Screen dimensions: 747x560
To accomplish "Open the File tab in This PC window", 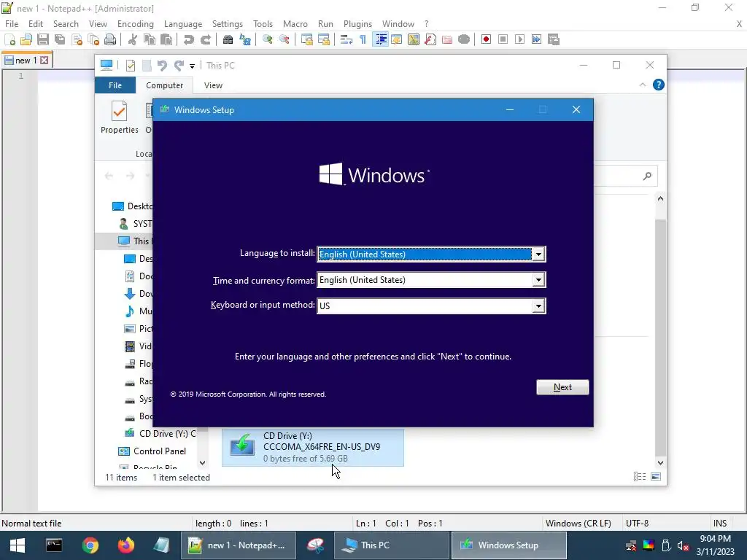I will pyautogui.click(x=115, y=85).
